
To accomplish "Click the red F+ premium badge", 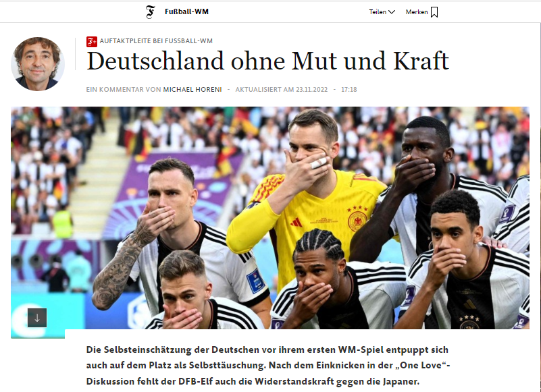I will pyautogui.click(x=91, y=41).
